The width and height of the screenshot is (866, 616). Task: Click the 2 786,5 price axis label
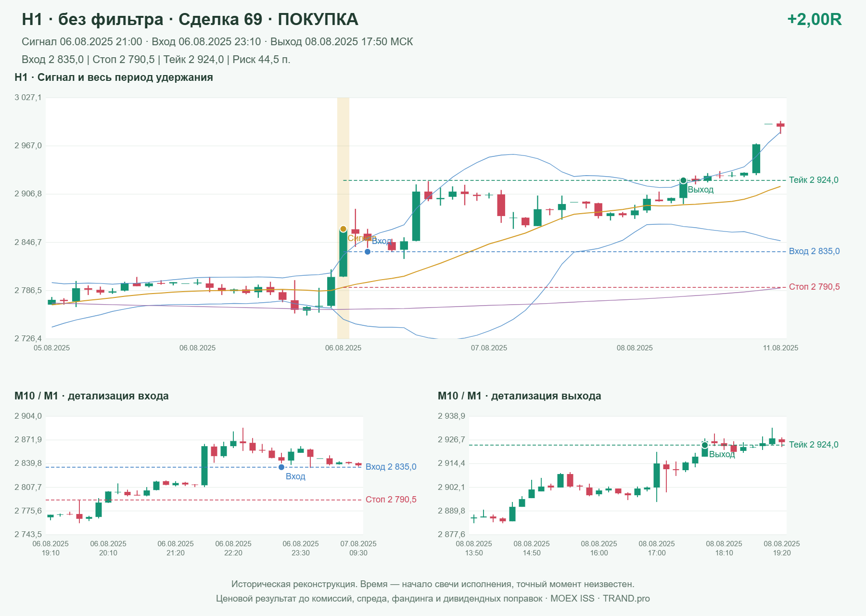[x=28, y=290]
